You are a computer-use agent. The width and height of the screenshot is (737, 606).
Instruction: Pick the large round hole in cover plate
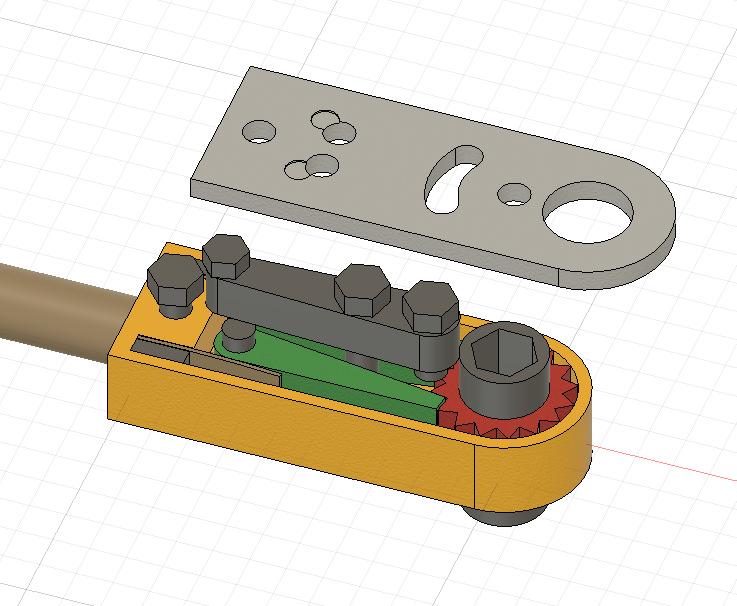tap(588, 214)
